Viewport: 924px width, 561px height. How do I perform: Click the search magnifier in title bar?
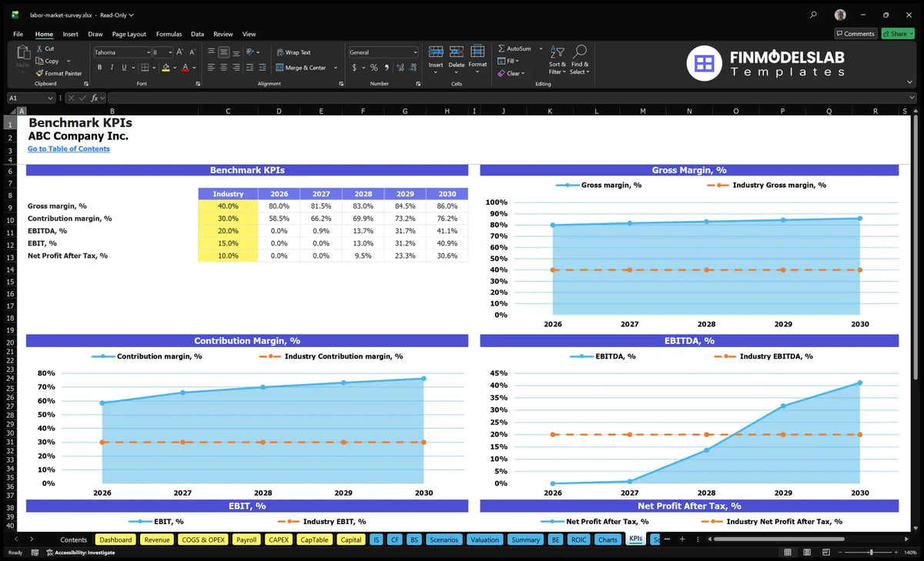pyautogui.click(x=814, y=15)
